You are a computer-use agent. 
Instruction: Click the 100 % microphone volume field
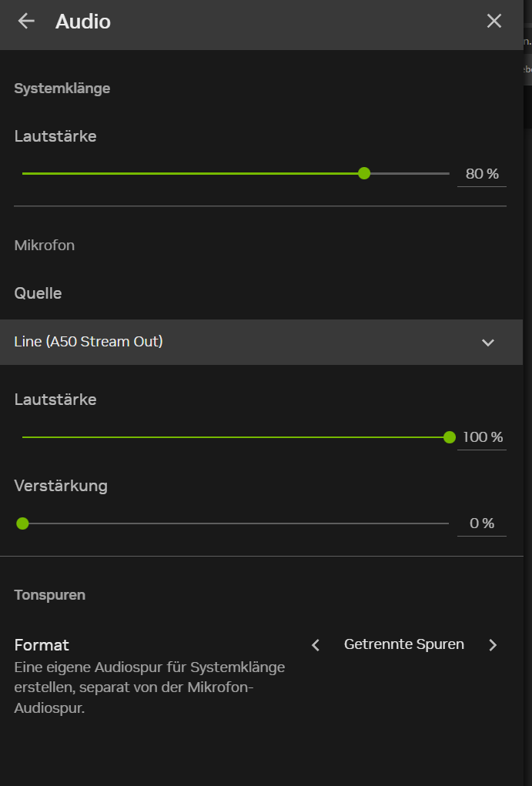click(482, 437)
